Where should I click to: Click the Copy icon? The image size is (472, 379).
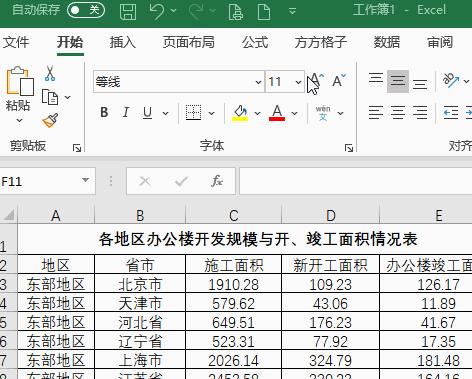50,97
